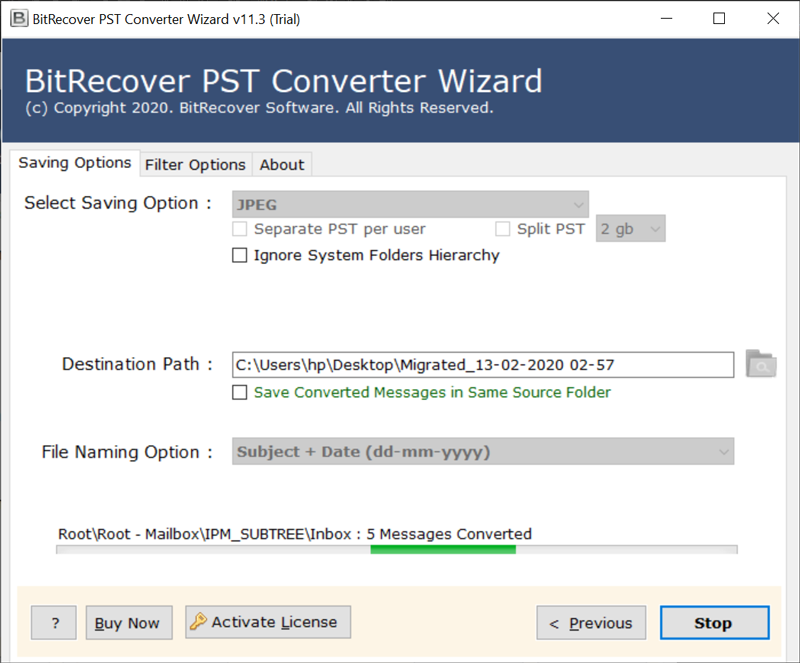Enable Save Converted Messages in Same Source Folder

tap(239, 392)
